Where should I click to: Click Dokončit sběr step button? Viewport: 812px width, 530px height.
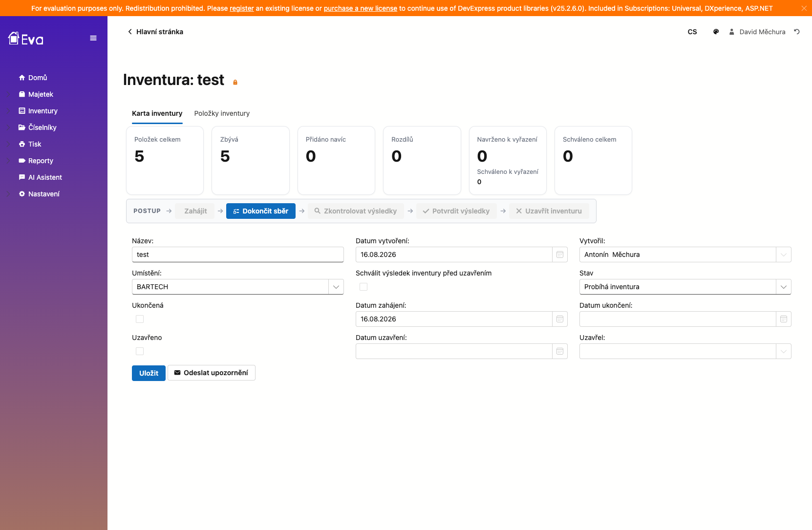point(261,211)
